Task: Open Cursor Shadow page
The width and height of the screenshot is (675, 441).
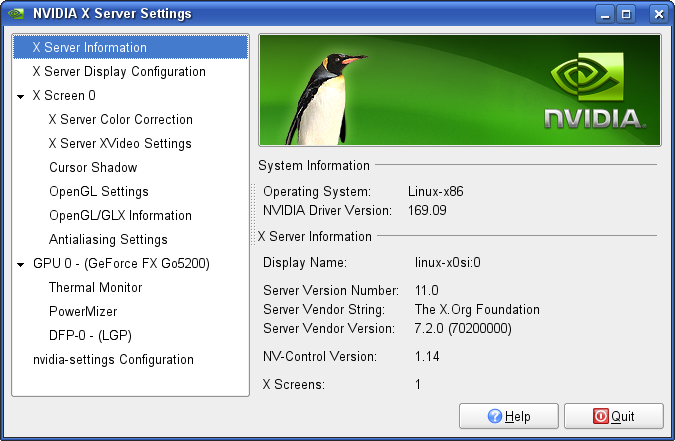Action: click(x=93, y=167)
